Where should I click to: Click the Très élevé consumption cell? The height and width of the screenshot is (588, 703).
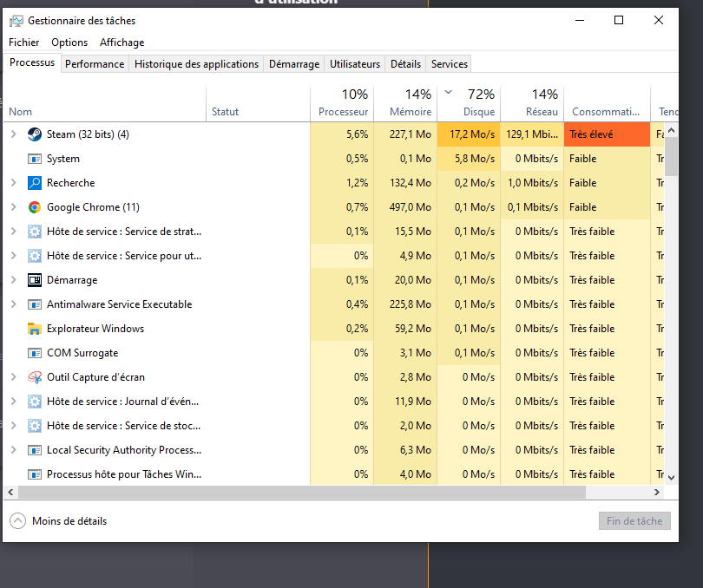(607, 134)
